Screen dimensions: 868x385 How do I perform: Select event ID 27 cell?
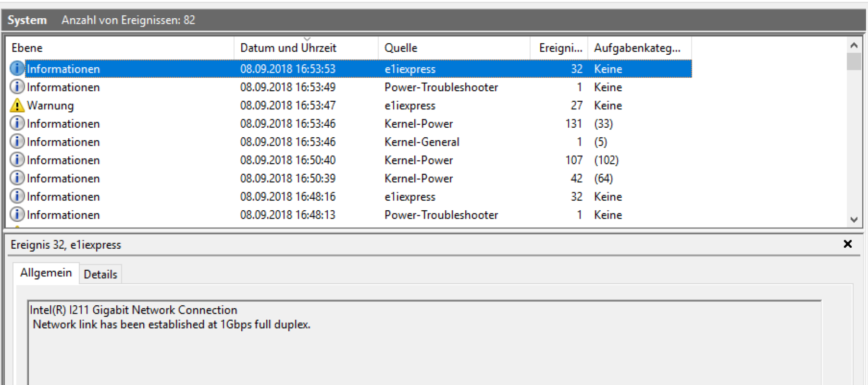[577, 105]
